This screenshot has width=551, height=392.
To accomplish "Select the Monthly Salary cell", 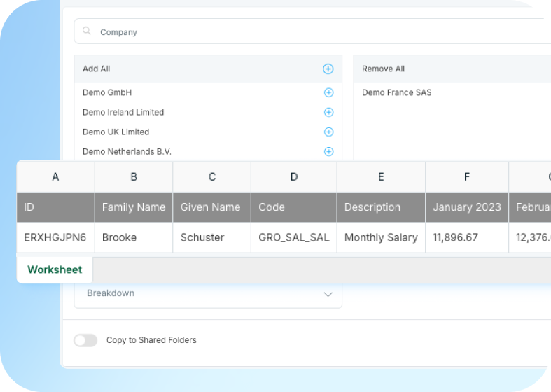I will point(381,237).
